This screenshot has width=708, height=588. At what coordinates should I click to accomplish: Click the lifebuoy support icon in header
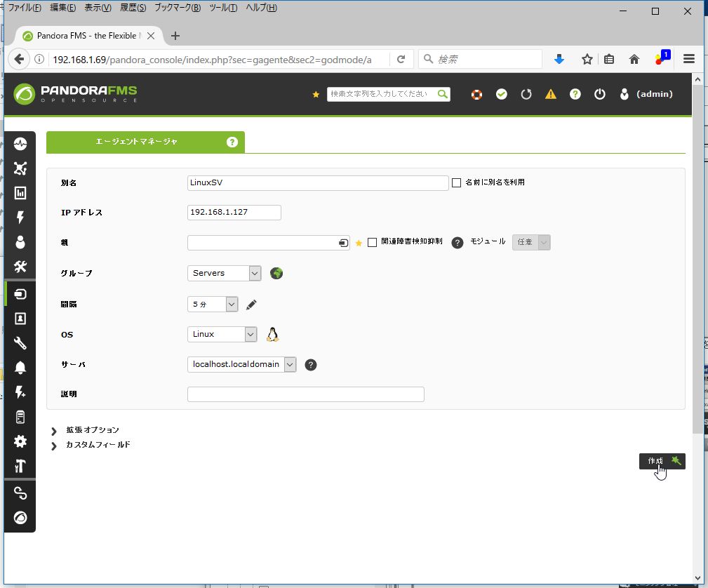point(477,95)
